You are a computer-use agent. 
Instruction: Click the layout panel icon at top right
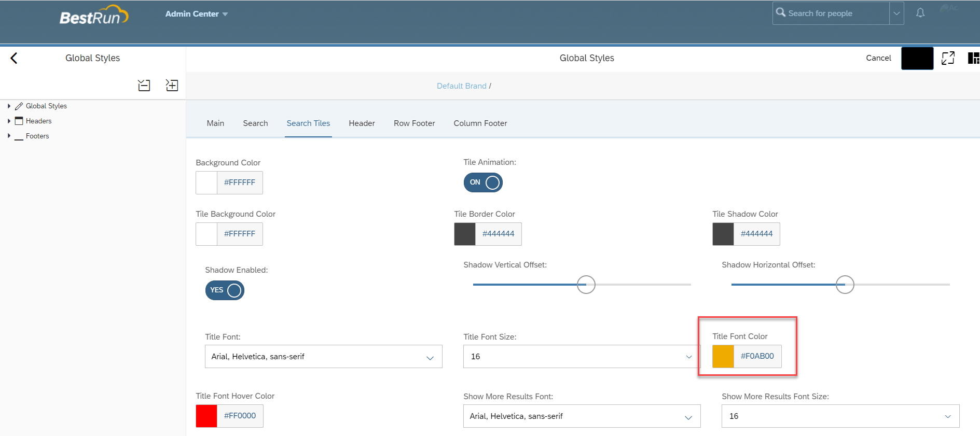(x=973, y=58)
